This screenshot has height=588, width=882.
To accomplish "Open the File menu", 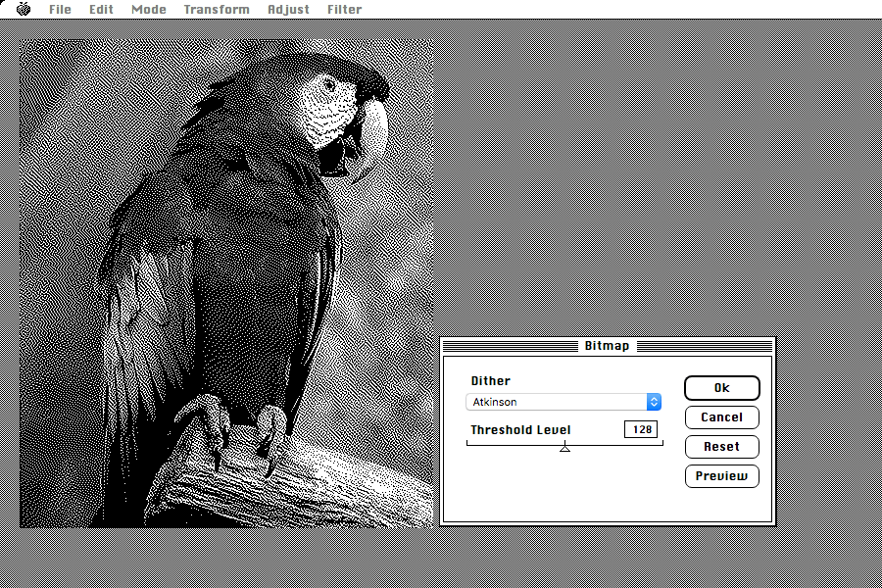I will [x=60, y=10].
